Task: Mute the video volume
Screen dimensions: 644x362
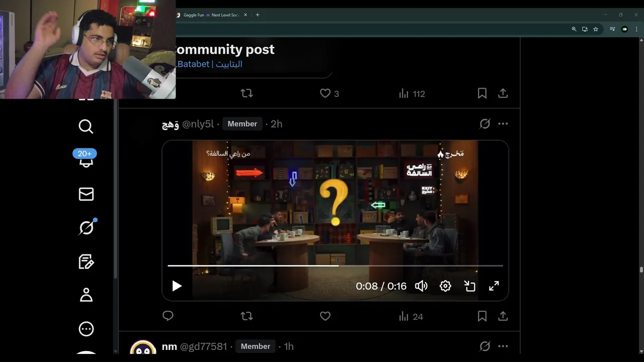Action: [x=421, y=286]
